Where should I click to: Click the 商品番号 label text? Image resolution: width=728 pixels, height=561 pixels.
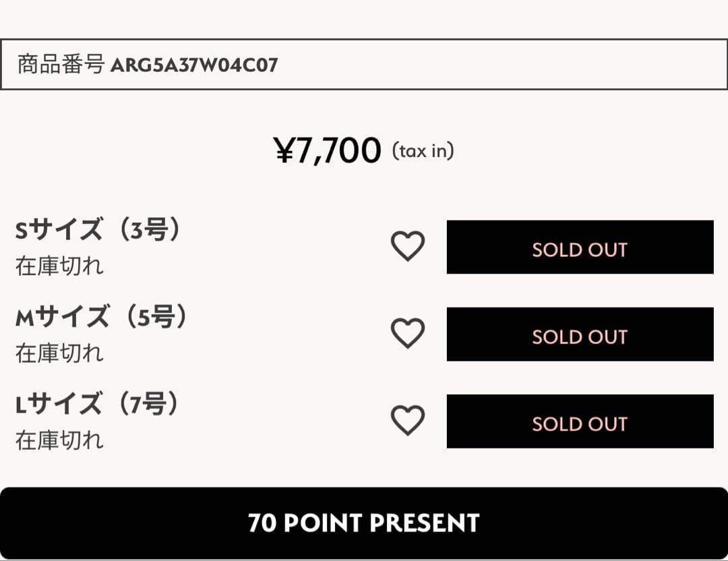[61, 65]
